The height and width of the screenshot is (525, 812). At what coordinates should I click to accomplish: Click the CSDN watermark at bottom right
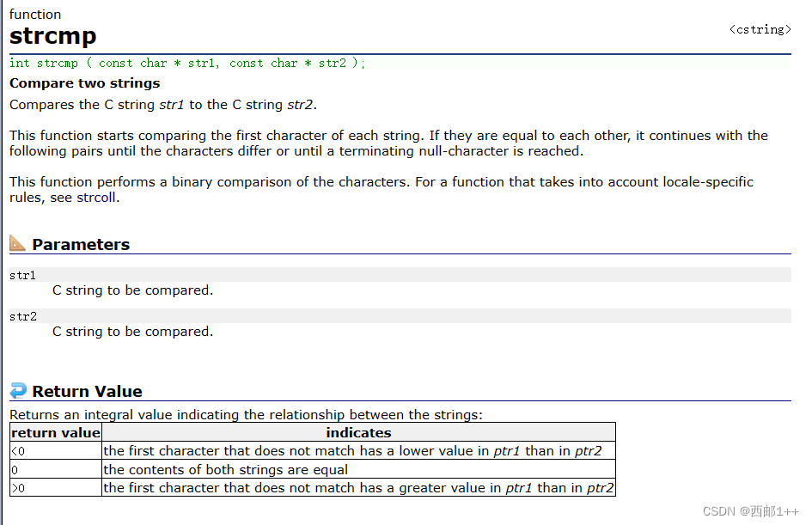click(x=752, y=511)
